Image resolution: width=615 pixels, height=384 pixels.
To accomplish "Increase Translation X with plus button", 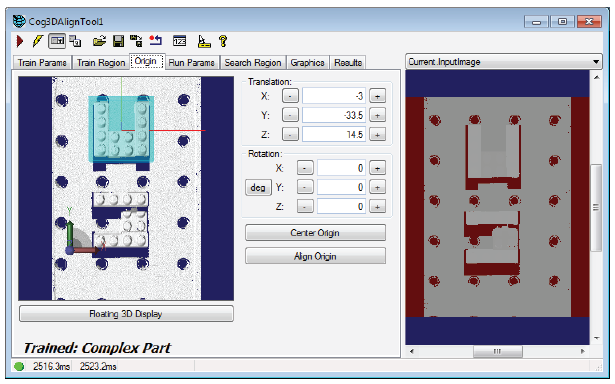I will tap(377, 96).
